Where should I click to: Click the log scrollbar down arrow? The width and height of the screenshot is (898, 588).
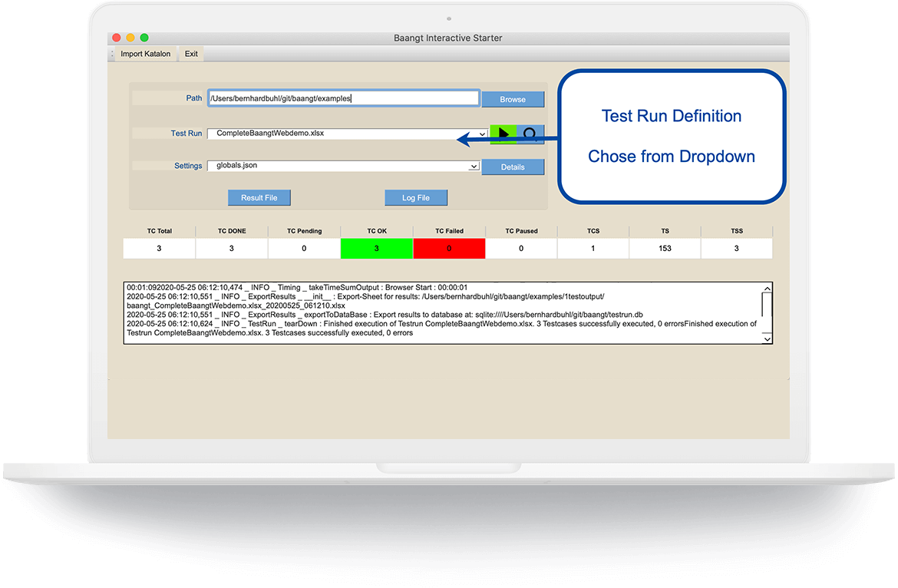pos(767,339)
